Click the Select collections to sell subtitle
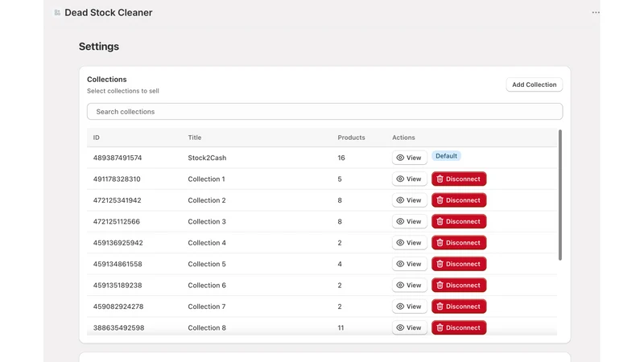This screenshot has width=644, height=362. click(123, 91)
